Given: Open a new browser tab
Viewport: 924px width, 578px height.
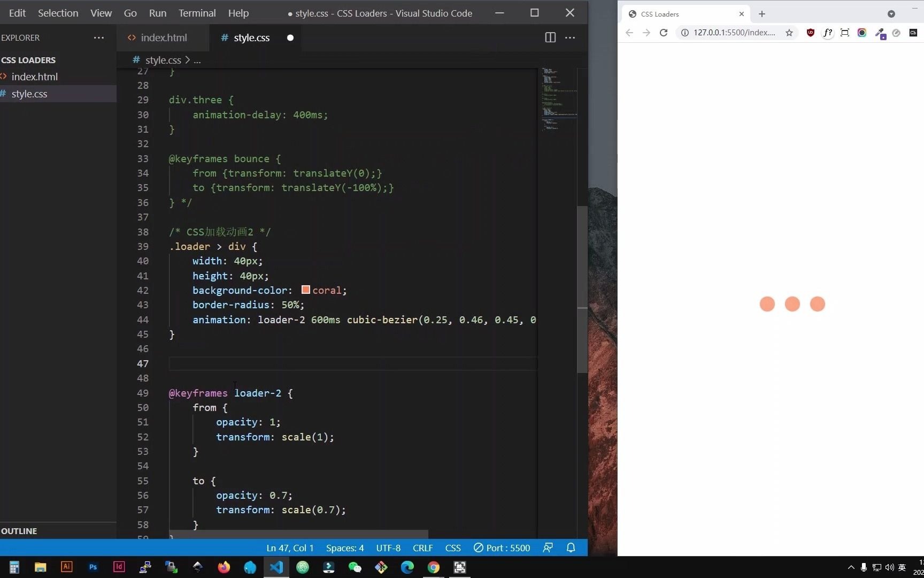Looking at the screenshot, I should [x=761, y=14].
